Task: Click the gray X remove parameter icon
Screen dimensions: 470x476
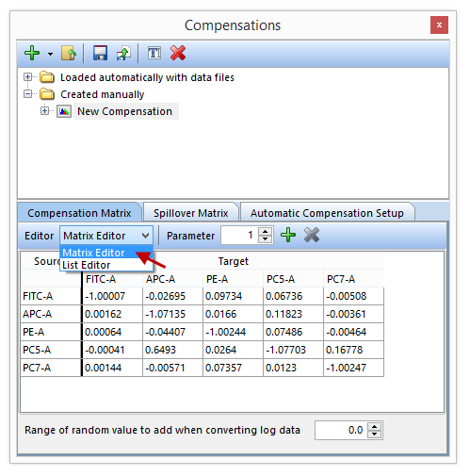Action: click(312, 235)
